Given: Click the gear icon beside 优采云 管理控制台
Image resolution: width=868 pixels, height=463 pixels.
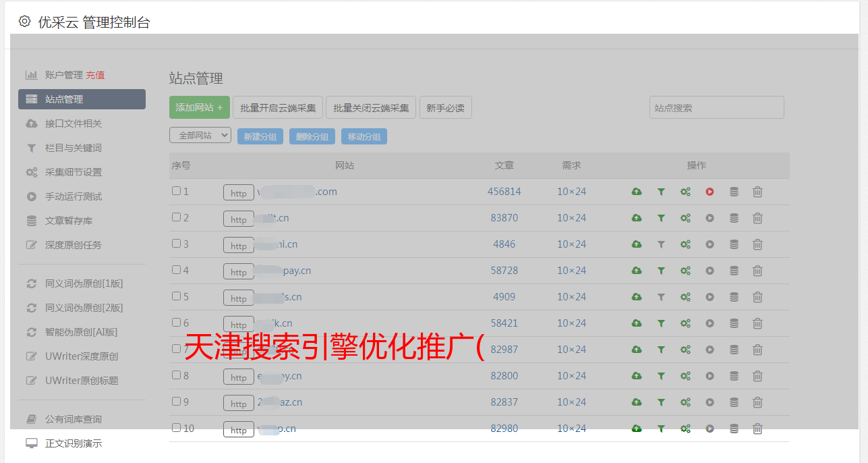Looking at the screenshot, I should [25, 22].
